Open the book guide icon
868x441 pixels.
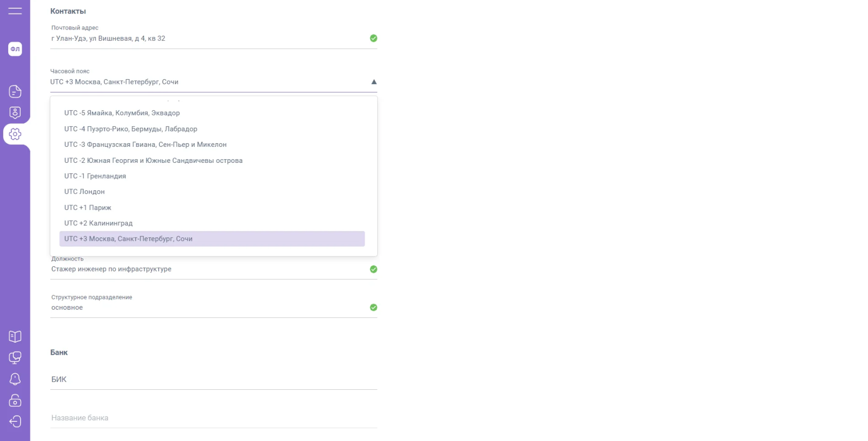[15, 337]
